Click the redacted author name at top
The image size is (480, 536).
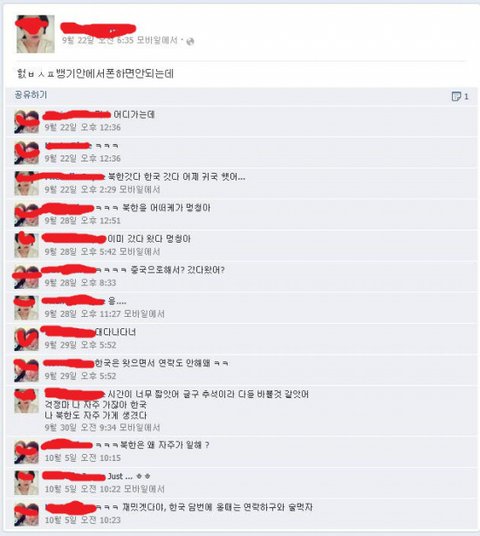98,29
